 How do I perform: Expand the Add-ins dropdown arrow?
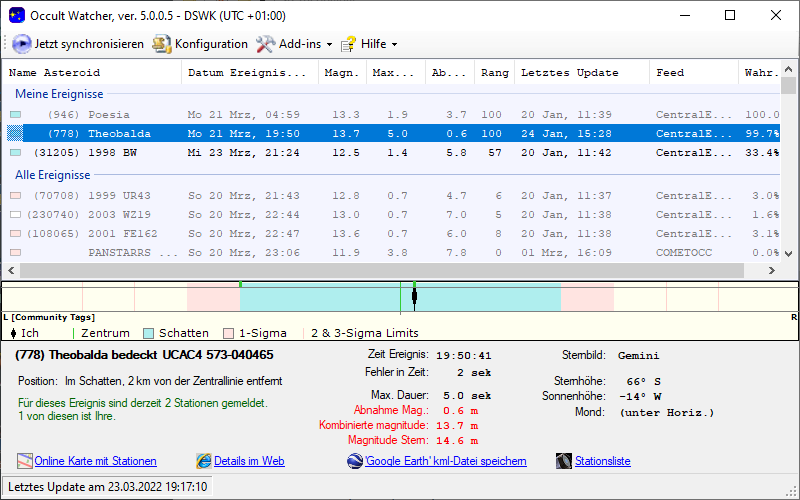click(329, 45)
